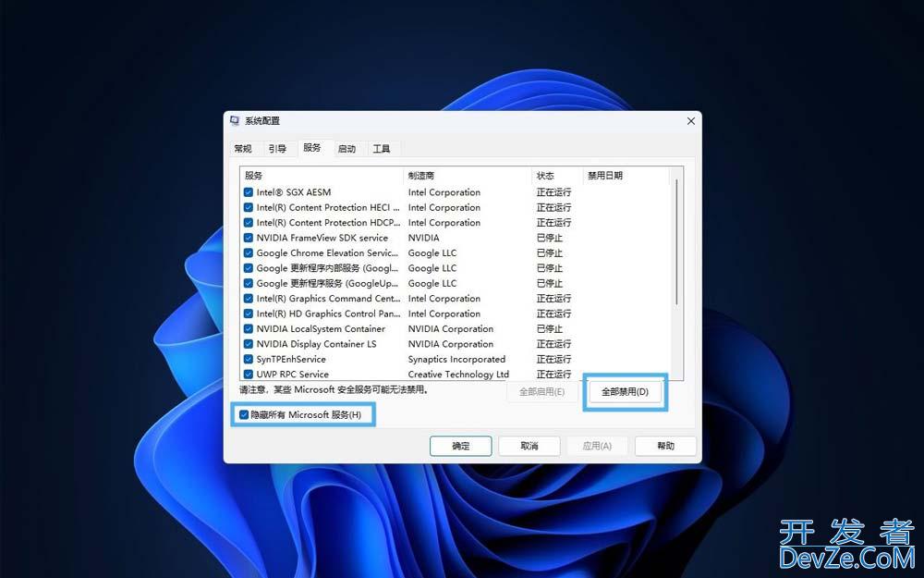Click the 全部禁用(D) button
This screenshot has height=578, width=924.
pos(625,391)
